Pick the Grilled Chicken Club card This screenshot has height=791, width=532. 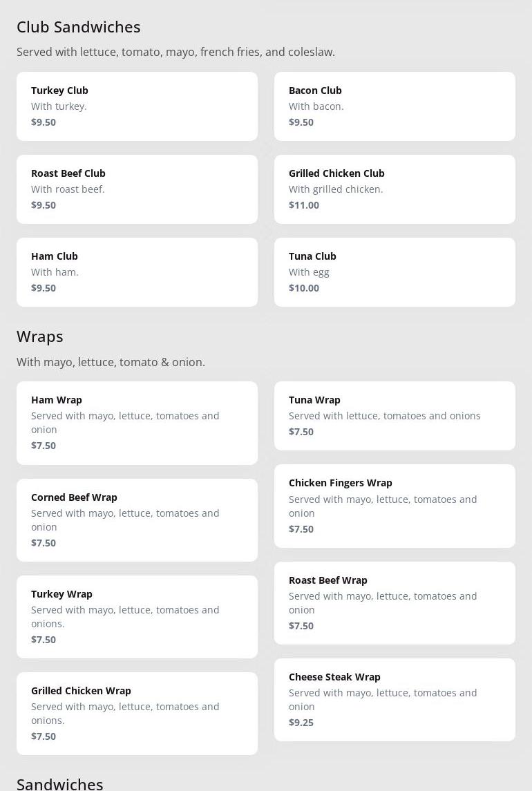(395, 189)
